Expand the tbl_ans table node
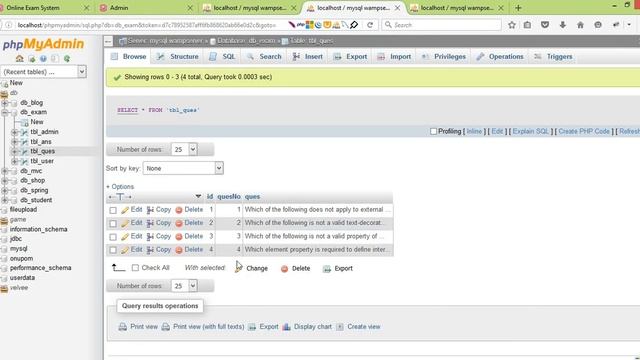Viewport: 640px width, 360px height. (15, 142)
